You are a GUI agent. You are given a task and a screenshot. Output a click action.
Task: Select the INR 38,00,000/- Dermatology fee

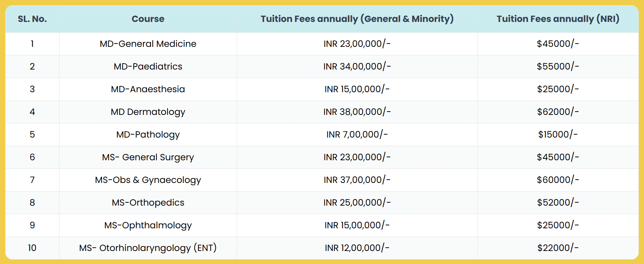click(357, 112)
